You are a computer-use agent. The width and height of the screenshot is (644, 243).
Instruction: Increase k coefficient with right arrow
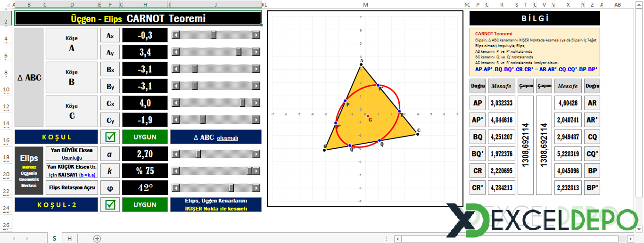click(256, 171)
